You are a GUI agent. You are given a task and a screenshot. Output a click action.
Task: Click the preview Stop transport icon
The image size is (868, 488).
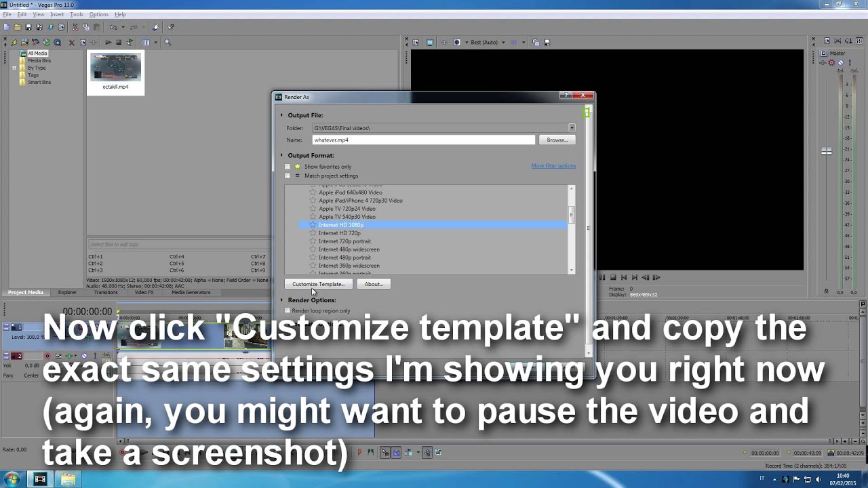[613, 277]
